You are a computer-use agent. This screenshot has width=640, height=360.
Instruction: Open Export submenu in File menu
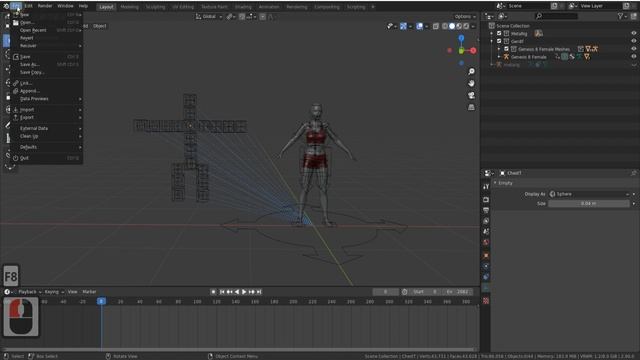pyautogui.click(x=47, y=118)
